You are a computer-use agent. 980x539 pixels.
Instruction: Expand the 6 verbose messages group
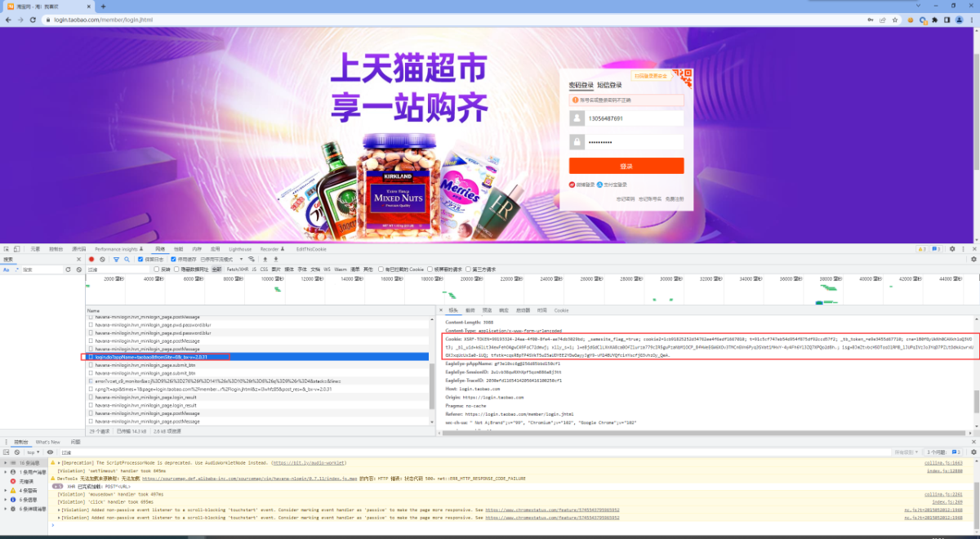click(6, 509)
